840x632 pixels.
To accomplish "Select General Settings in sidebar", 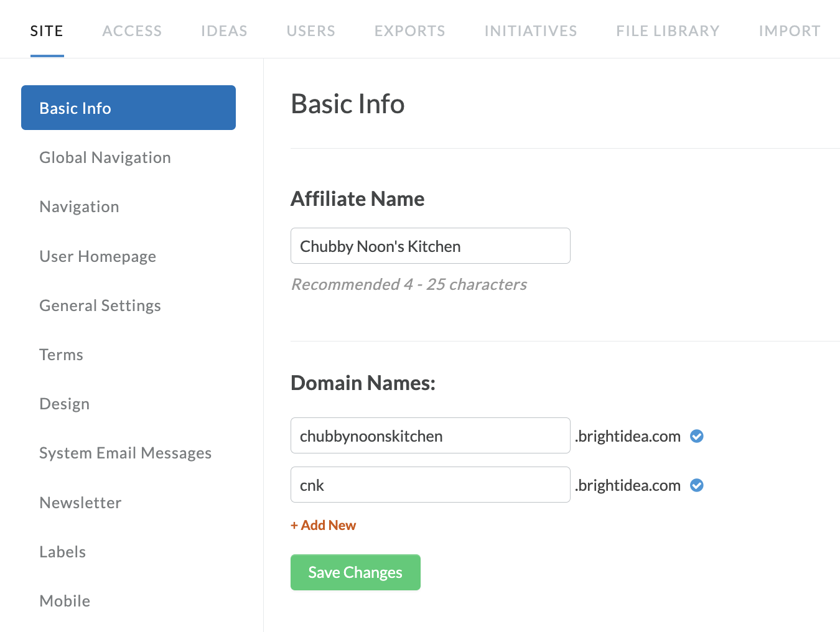I will [x=100, y=305].
